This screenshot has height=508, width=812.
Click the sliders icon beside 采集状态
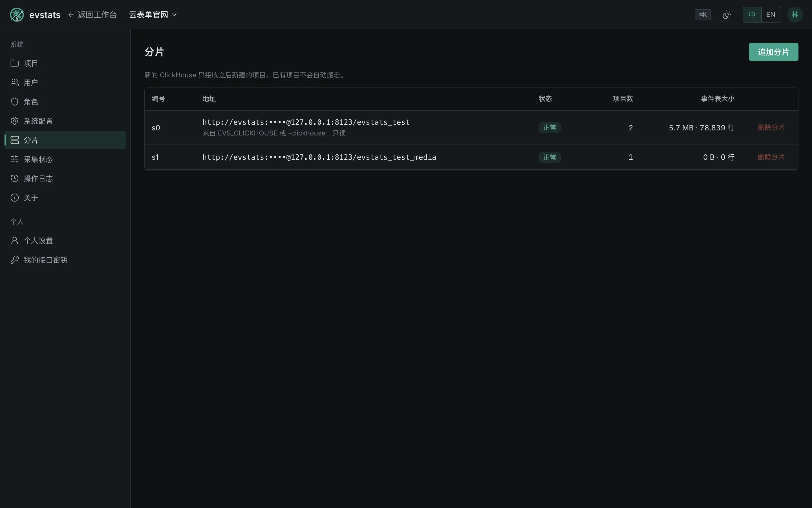(x=14, y=159)
